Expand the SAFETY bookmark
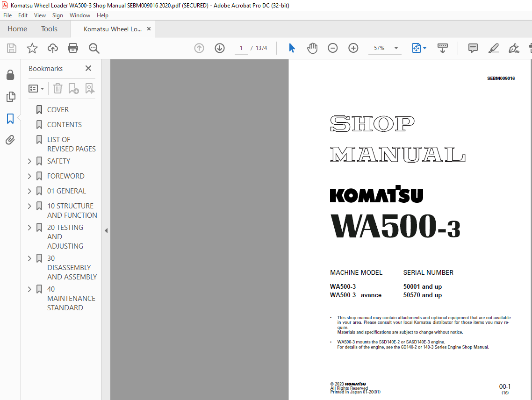Image resolution: width=532 pixels, height=400 pixels. 29,161
